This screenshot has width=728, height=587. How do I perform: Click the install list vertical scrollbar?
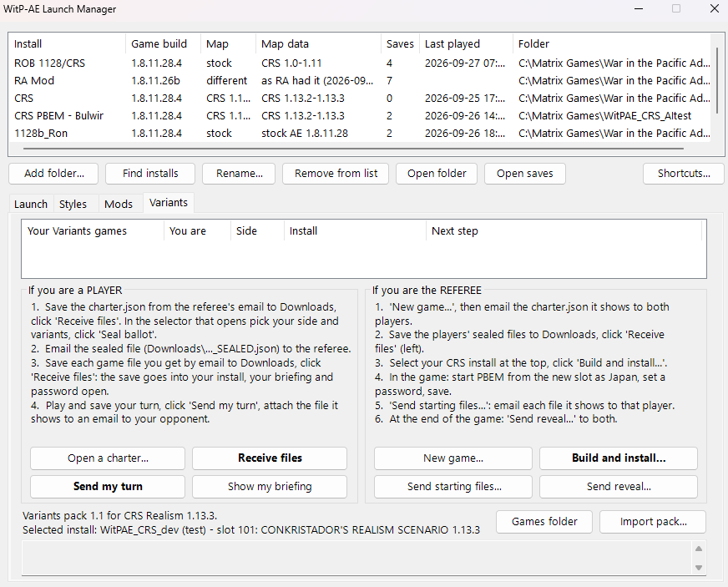(717, 80)
